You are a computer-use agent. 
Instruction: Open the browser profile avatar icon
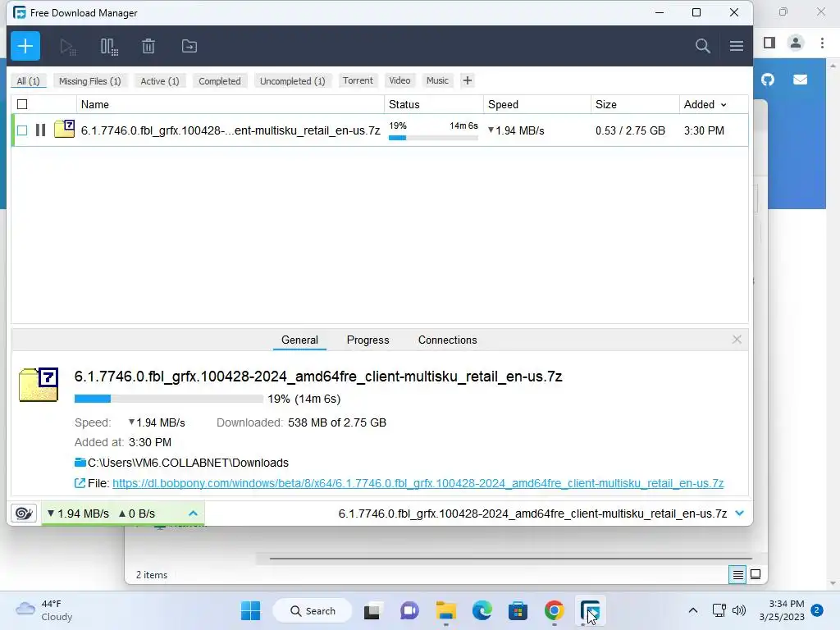point(796,43)
